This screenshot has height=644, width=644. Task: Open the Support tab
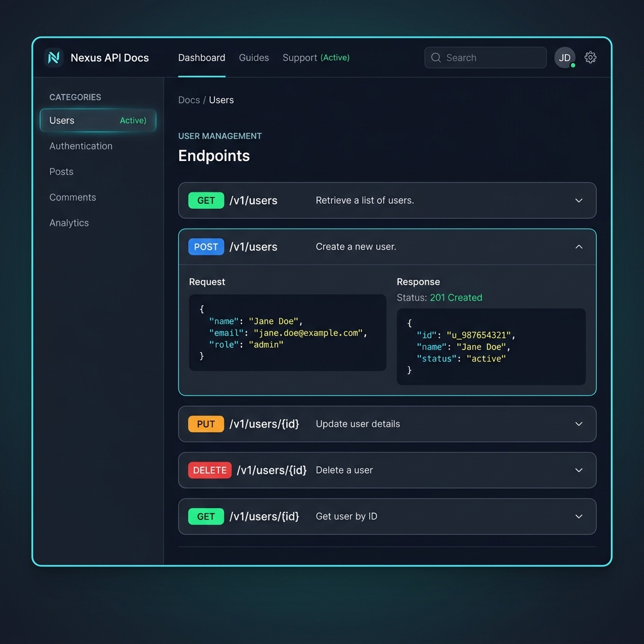[x=299, y=57]
